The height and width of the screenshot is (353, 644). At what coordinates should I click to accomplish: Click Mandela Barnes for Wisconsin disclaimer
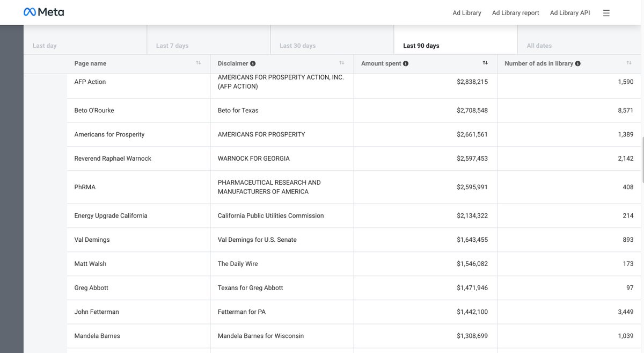tap(260, 336)
